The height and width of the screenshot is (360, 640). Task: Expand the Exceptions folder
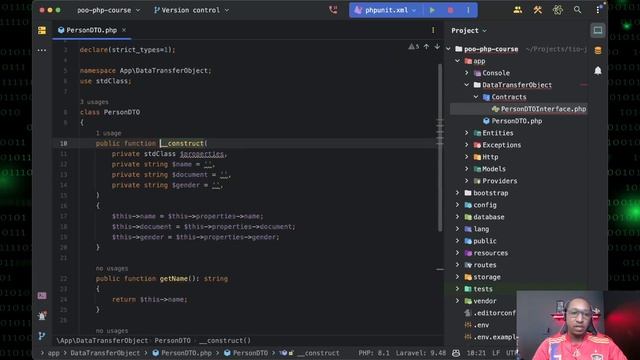coord(467,145)
